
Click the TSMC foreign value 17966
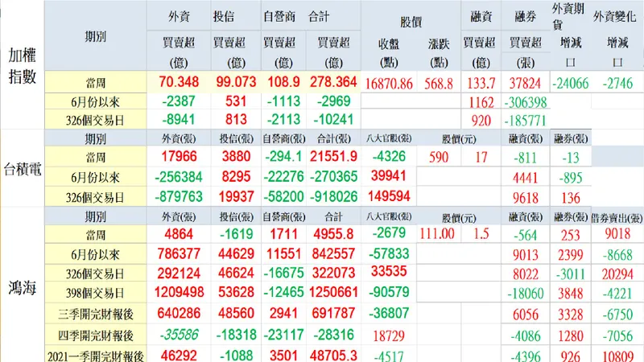[x=179, y=156]
